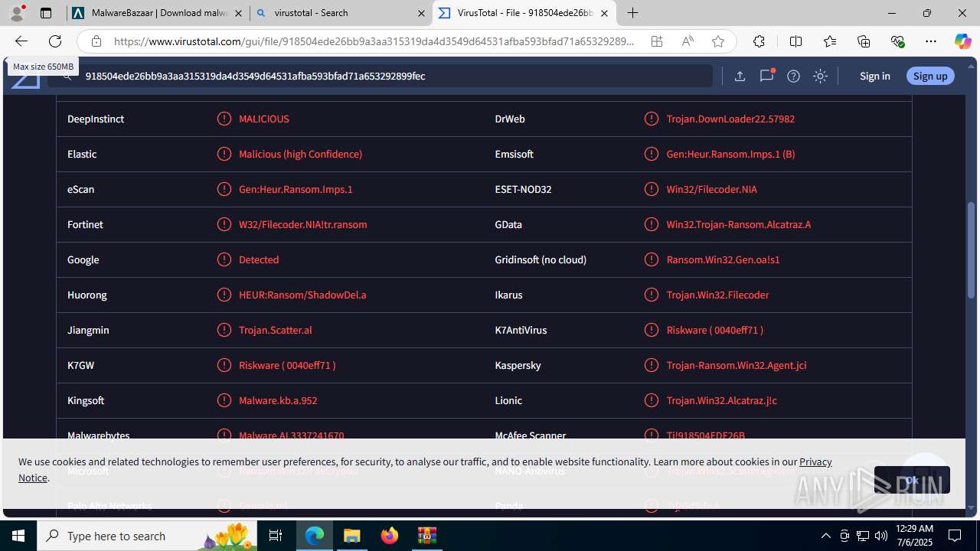Image resolution: width=980 pixels, height=551 pixels.
Task: Click the DrWeb detection alert icon
Action: coord(652,119)
